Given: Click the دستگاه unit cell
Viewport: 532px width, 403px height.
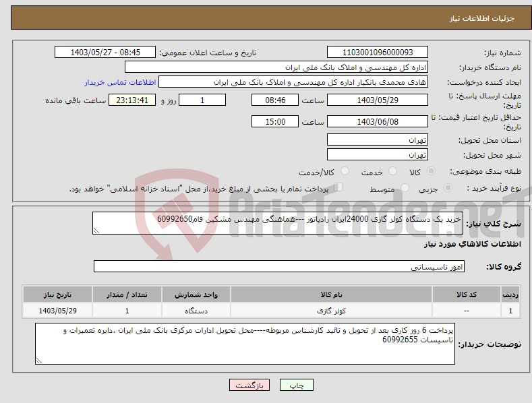Looking at the screenshot, I should 196,311.
